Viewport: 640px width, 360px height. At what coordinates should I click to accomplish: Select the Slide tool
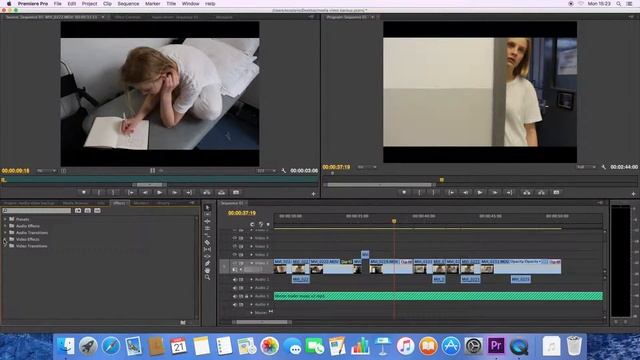[207, 256]
